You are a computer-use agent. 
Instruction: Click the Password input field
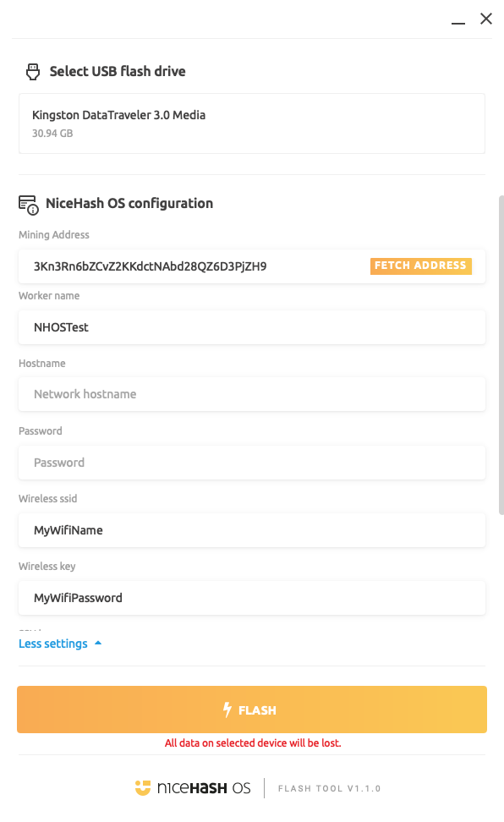coord(252,462)
